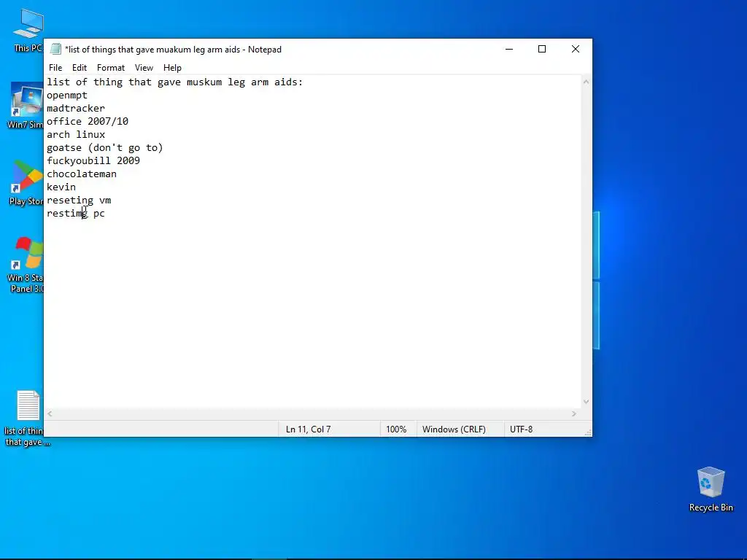Select the Recycle Bin icon
Image resolution: width=747 pixels, height=560 pixels.
[x=711, y=489]
